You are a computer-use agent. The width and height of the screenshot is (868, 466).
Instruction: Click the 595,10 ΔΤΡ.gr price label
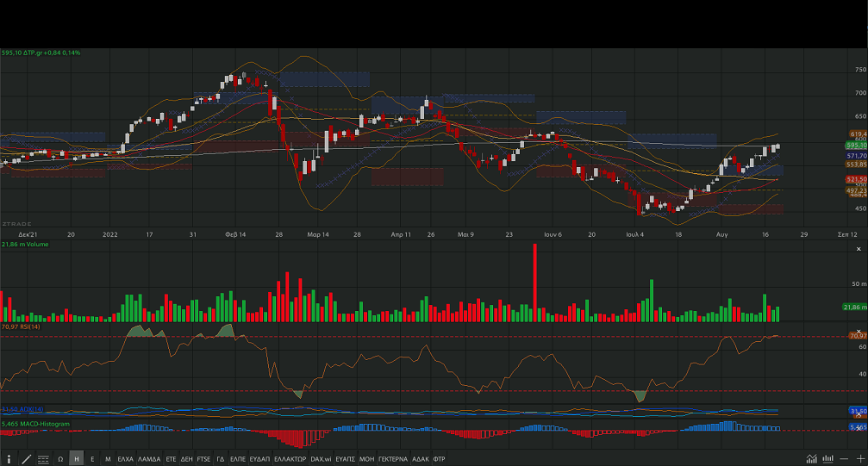[41, 53]
